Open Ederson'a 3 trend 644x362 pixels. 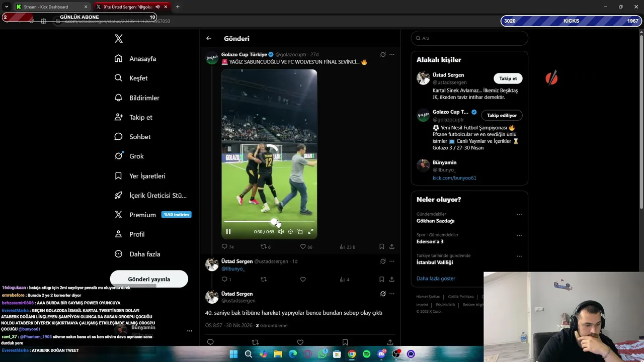point(430,241)
